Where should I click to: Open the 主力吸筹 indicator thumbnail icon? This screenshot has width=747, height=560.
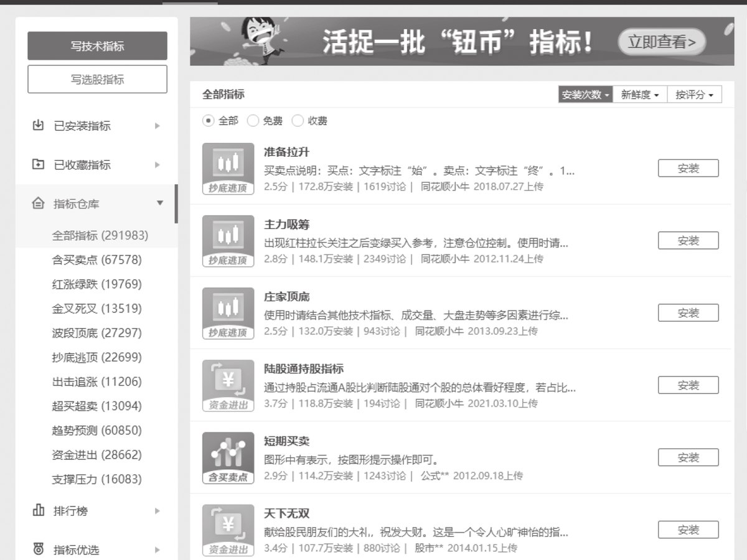point(228,241)
